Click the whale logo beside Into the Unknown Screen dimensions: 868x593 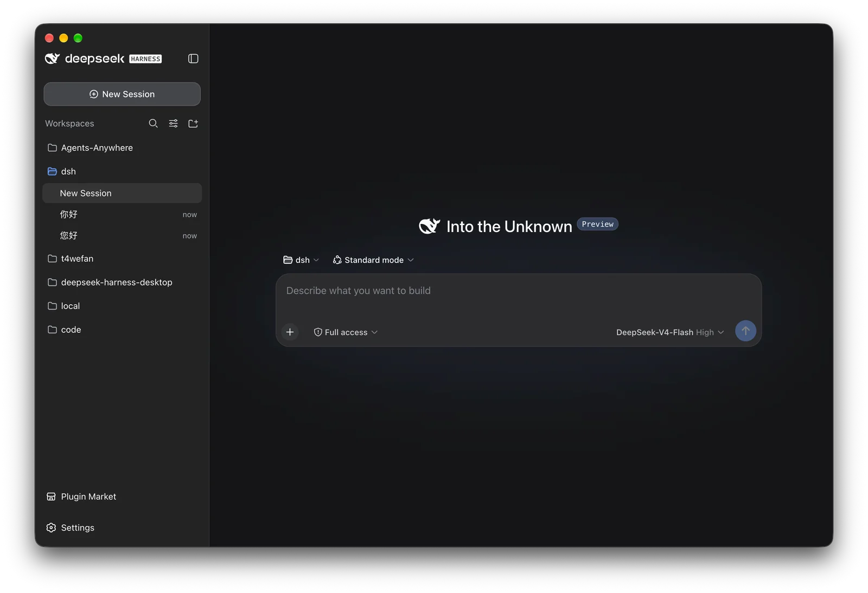pos(430,226)
